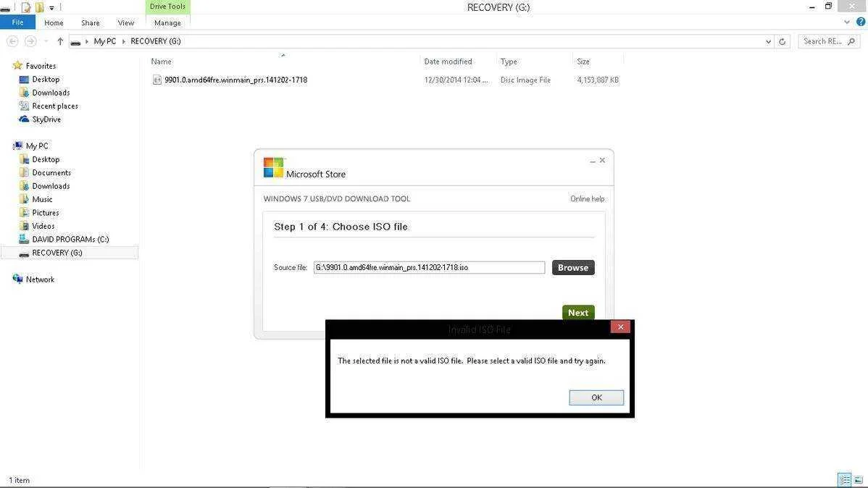Screen dimensions: 868x488
Task: Open the Pictures folder
Action: [46, 212]
